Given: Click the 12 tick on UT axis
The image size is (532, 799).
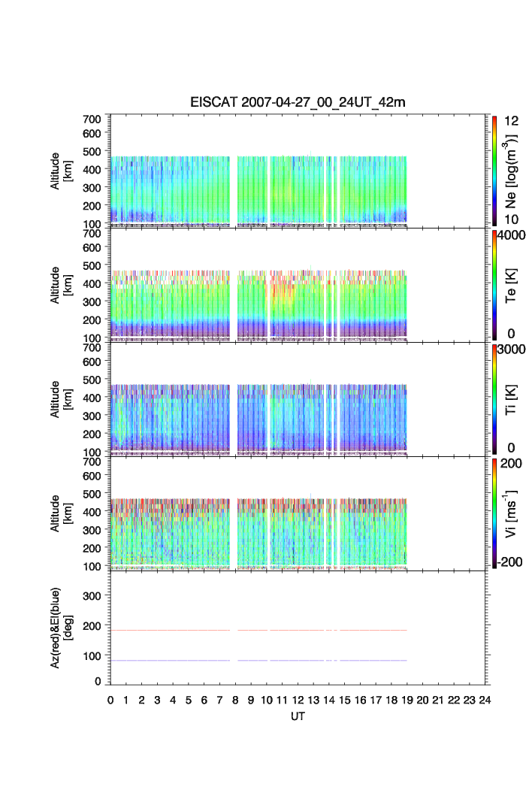Looking at the screenshot, I should [298, 700].
